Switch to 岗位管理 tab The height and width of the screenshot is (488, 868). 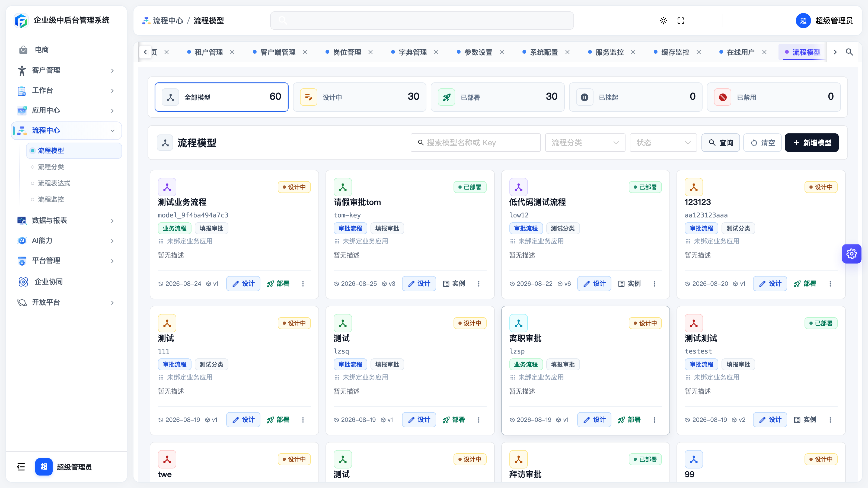click(x=347, y=52)
